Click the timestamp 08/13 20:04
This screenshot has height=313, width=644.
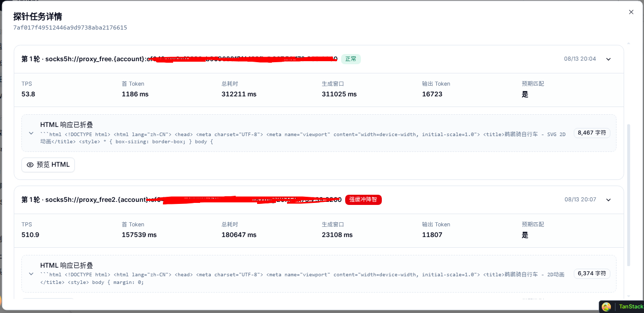[580, 59]
